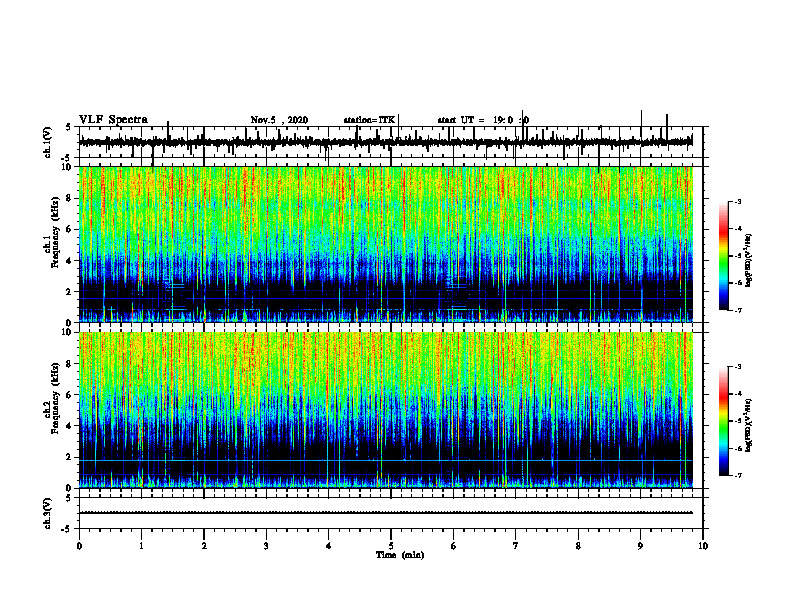Click the "-7" label on ch.2 colorbar
Screen dimensions: 792x612
[738, 476]
